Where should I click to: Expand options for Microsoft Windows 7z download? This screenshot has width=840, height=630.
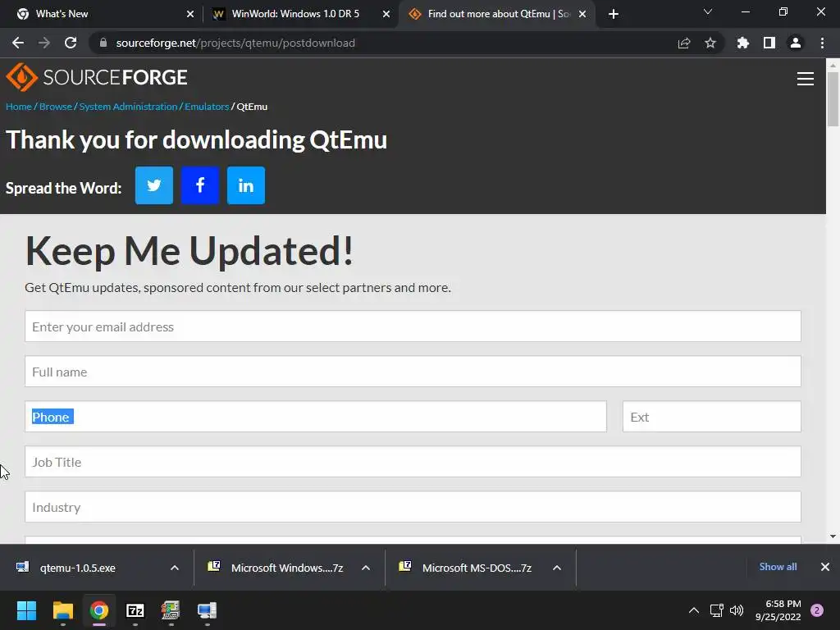pos(366,568)
